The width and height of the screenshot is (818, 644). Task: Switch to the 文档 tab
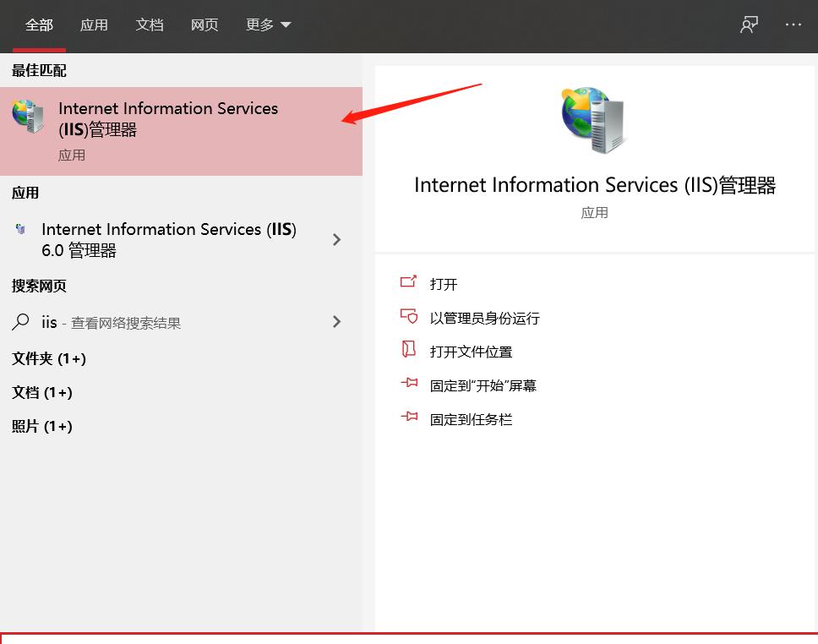click(x=150, y=25)
